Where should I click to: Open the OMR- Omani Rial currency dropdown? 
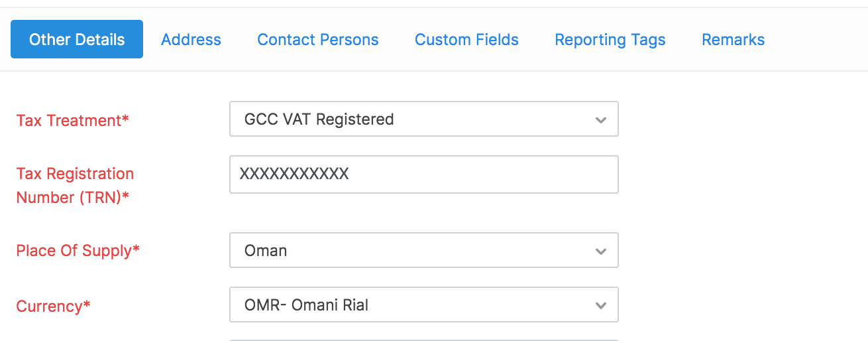(411, 305)
